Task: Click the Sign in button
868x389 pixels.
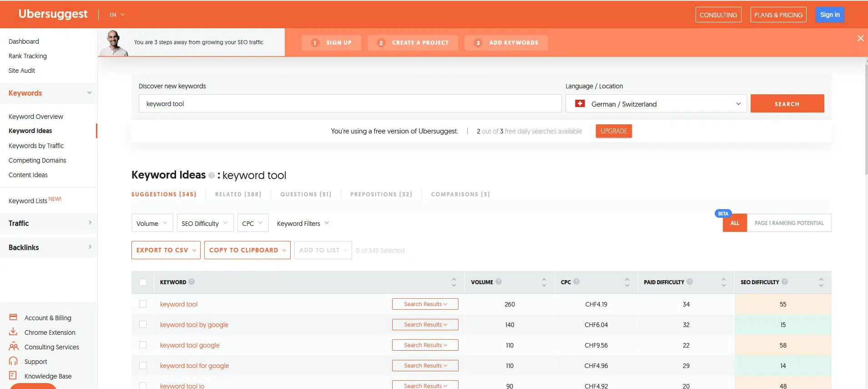Action: 830,15
